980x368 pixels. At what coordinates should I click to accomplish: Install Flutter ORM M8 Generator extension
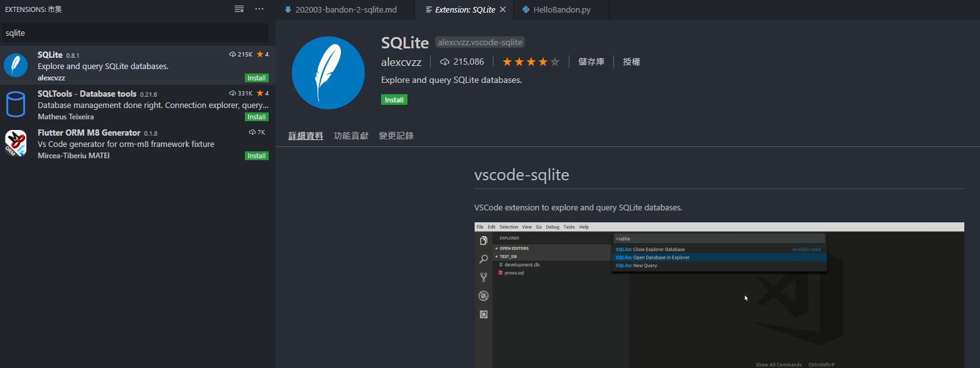pos(256,156)
